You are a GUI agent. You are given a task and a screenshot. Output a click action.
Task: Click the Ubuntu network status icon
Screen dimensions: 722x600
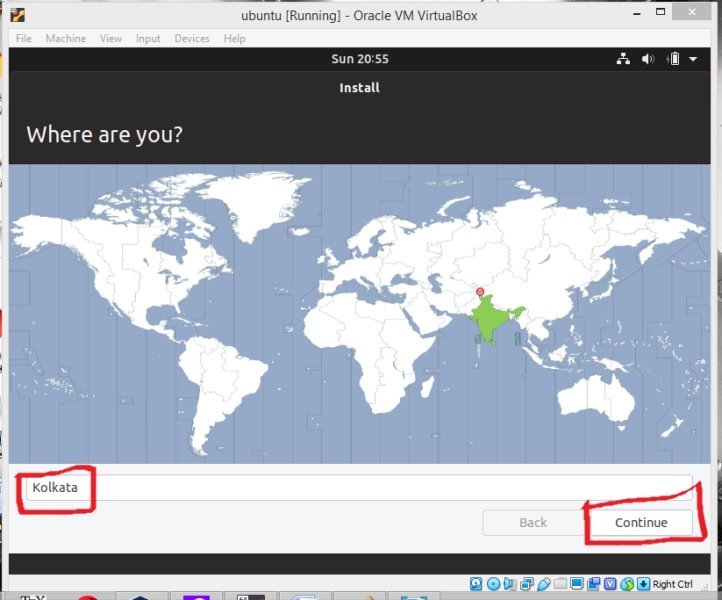coord(623,59)
